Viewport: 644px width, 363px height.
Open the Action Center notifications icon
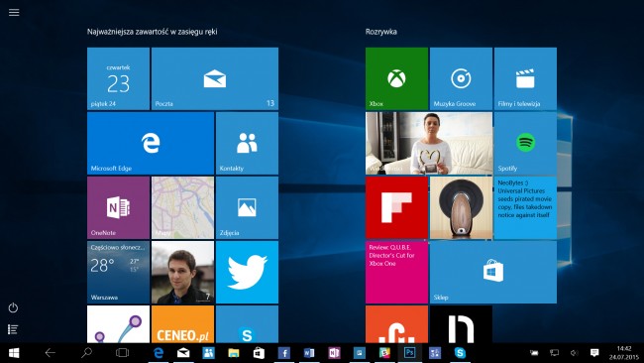(594, 353)
